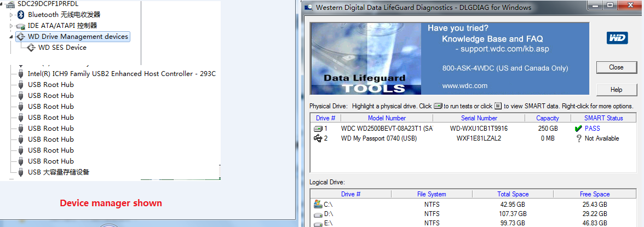This screenshot has width=644, height=227.
Task: Click the 0 MB capacity cell
Action: pyautogui.click(x=548, y=138)
